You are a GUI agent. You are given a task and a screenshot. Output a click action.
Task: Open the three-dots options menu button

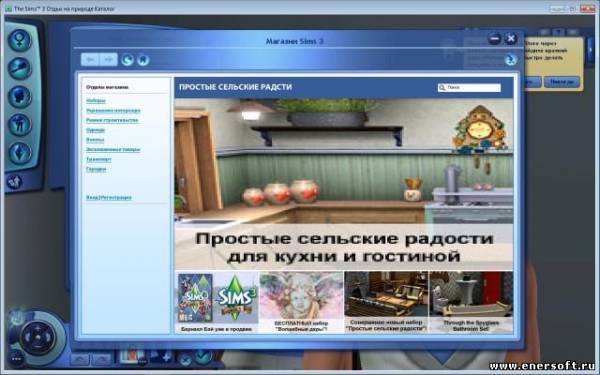pos(16,359)
